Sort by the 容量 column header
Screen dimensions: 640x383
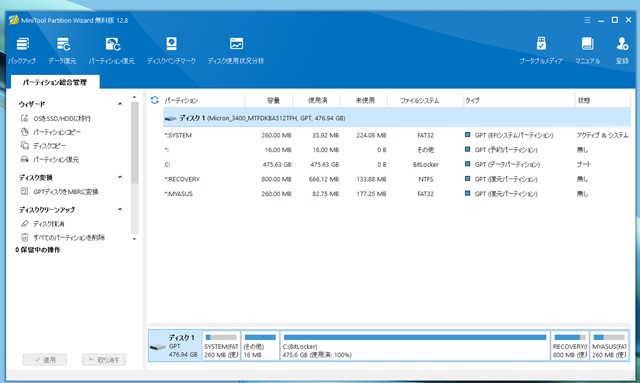[x=269, y=100]
